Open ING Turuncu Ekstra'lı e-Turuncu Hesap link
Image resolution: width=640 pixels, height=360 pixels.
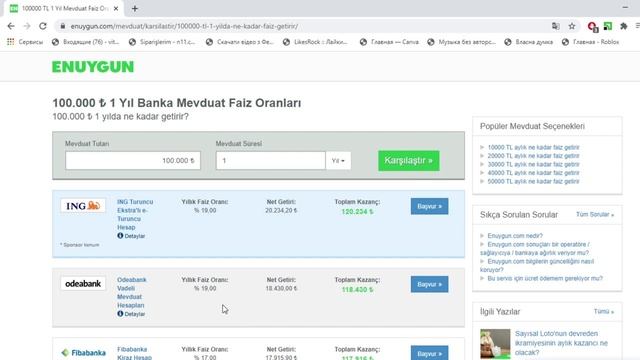(x=135, y=215)
